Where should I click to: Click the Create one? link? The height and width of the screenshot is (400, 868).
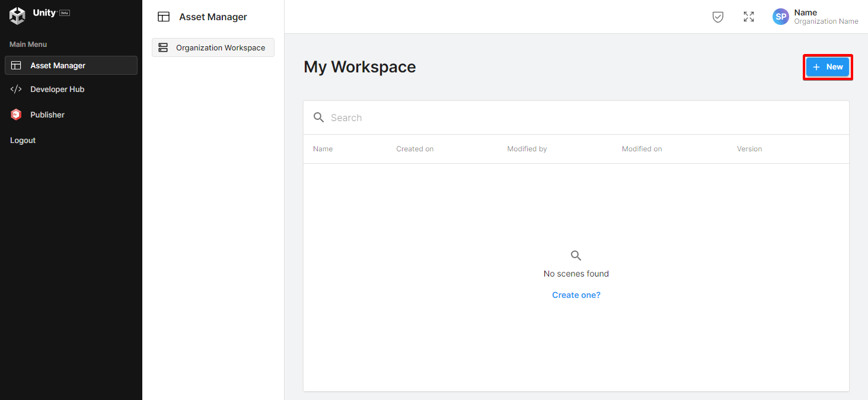576,294
